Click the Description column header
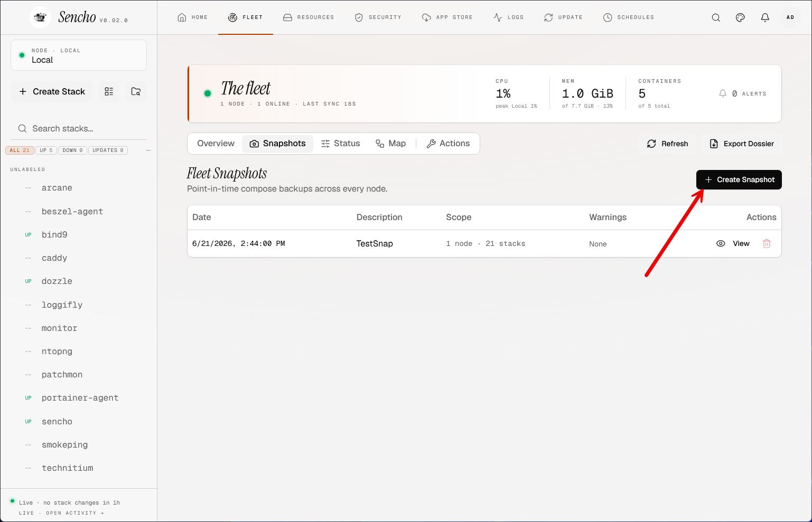812x522 pixels. pyautogui.click(x=379, y=217)
